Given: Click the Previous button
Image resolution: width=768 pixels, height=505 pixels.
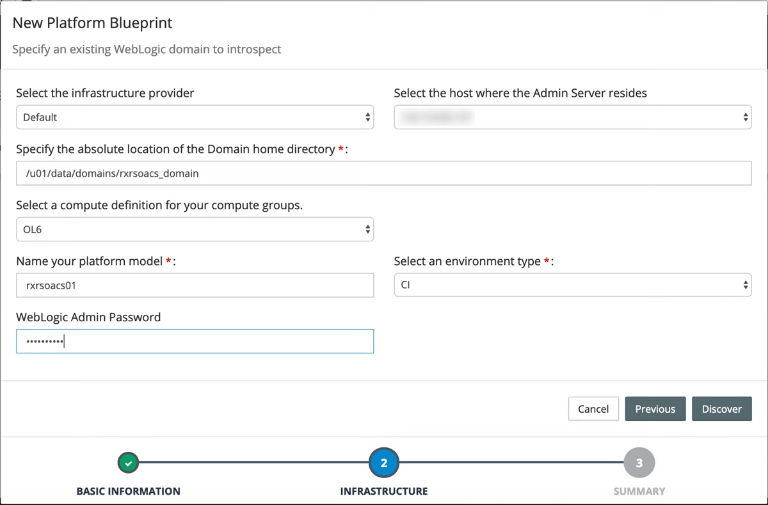Looking at the screenshot, I should (655, 409).
